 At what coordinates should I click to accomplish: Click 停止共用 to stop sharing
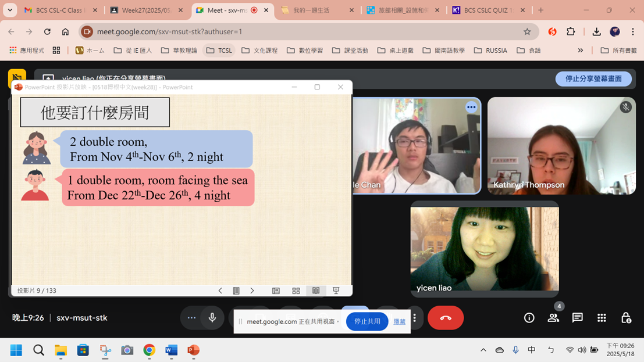[x=367, y=321]
